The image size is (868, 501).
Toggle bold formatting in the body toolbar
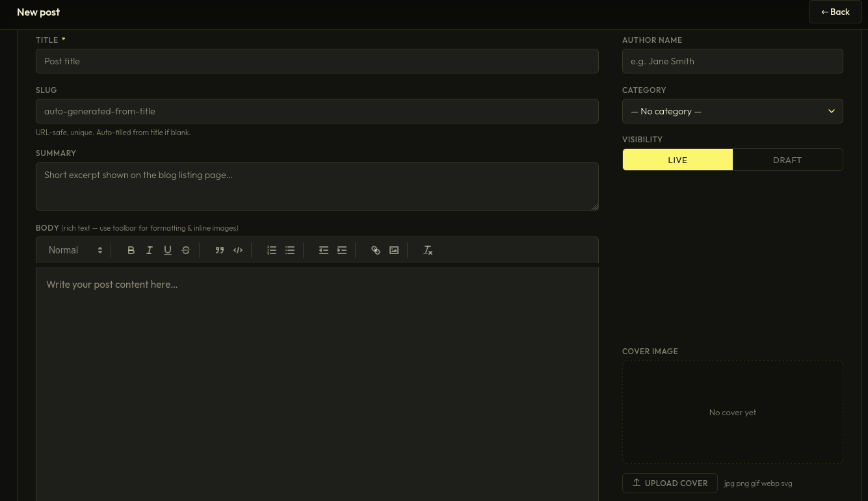(131, 250)
